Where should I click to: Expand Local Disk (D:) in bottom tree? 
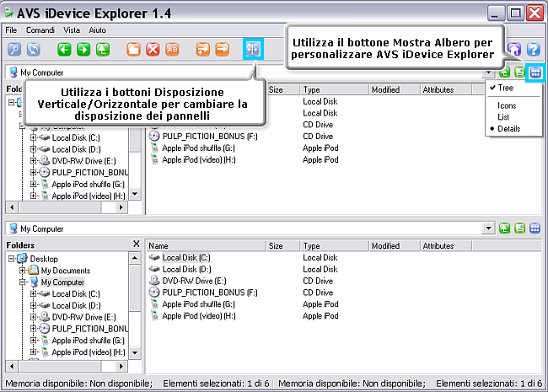[33, 305]
